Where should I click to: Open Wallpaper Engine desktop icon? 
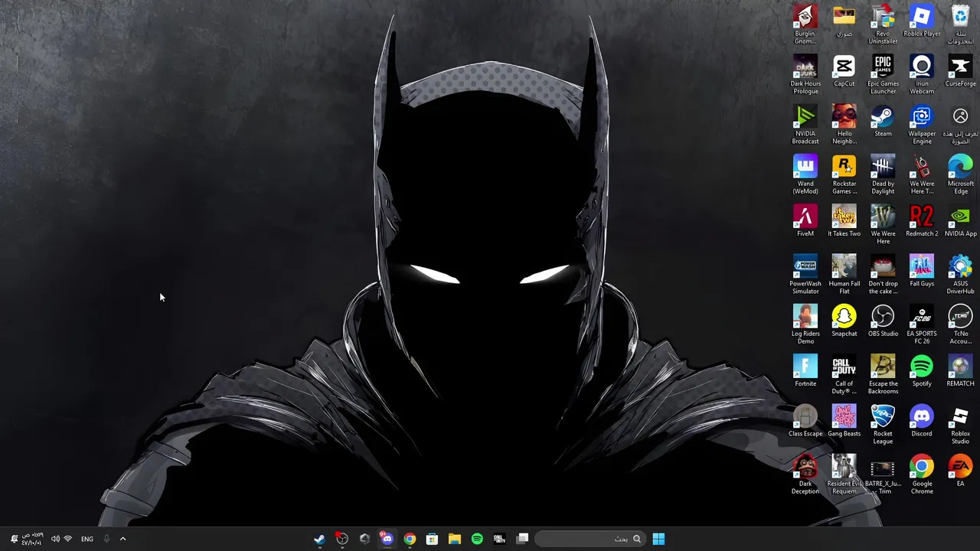coord(922,124)
